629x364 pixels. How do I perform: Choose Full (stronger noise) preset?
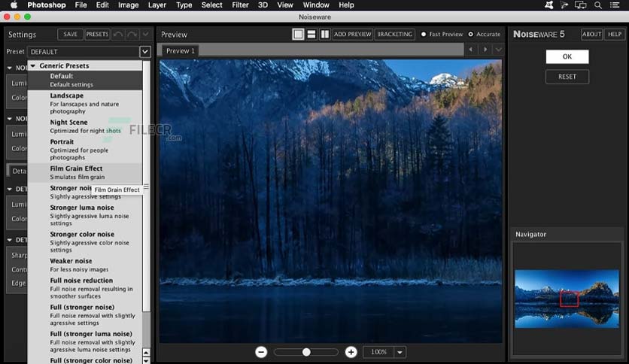pos(85,314)
